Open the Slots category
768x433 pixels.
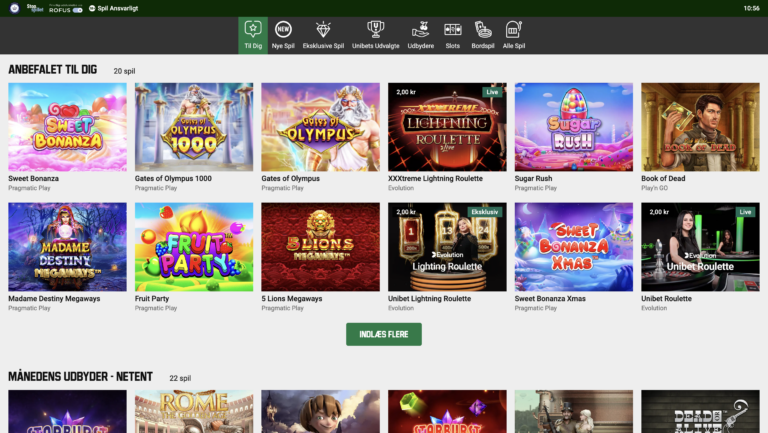[453, 35]
